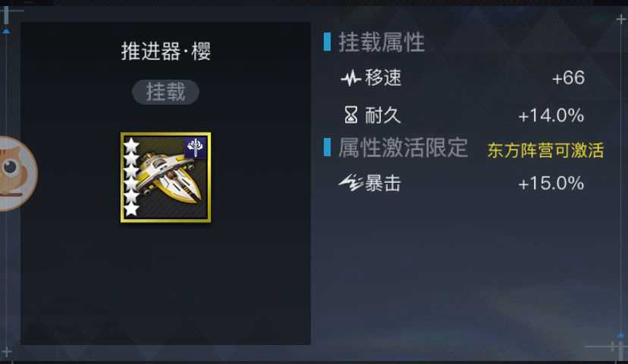
Task: Click the 耐久 attribute label
Action: (383, 116)
